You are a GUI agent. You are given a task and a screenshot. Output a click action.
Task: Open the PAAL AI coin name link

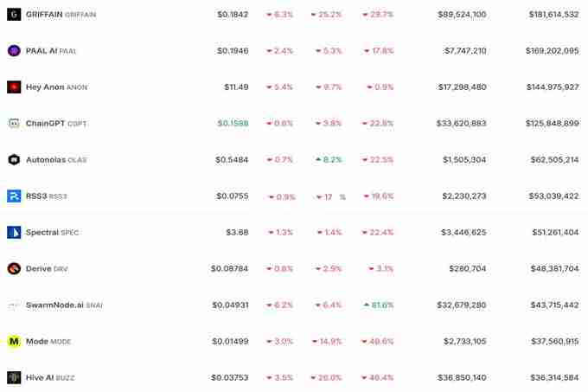(x=41, y=51)
